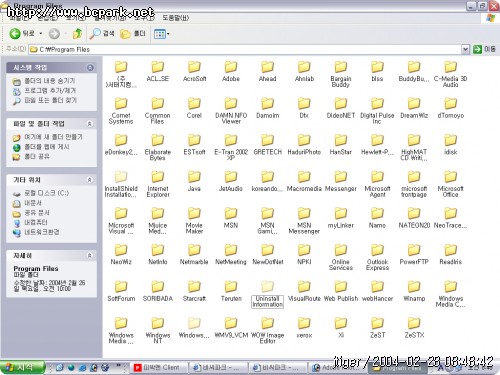Select the AcroSoft folder

[194, 71]
